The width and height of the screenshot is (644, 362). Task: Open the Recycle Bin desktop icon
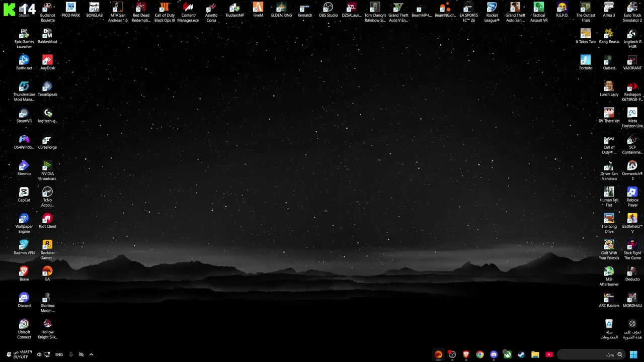tap(609, 329)
